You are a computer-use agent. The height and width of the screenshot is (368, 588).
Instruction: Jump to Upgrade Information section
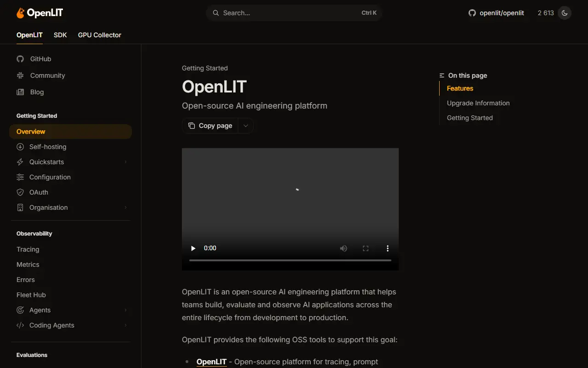(x=478, y=103)
